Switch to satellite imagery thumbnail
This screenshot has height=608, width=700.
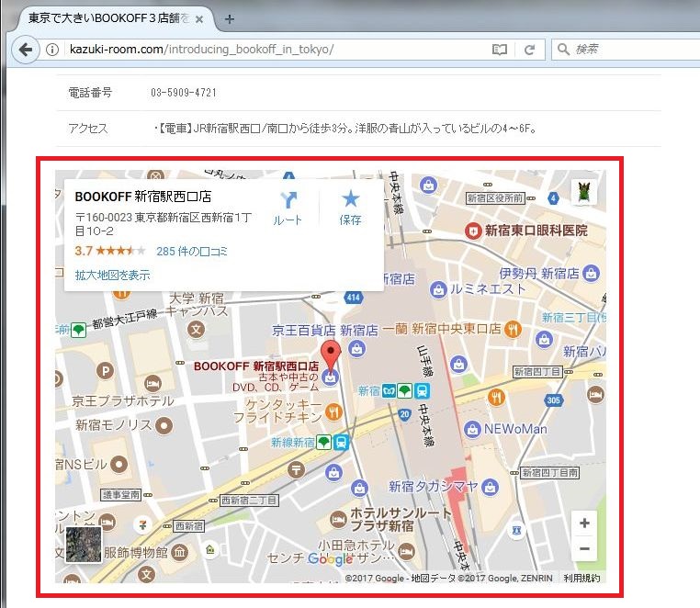pos(84,544)
